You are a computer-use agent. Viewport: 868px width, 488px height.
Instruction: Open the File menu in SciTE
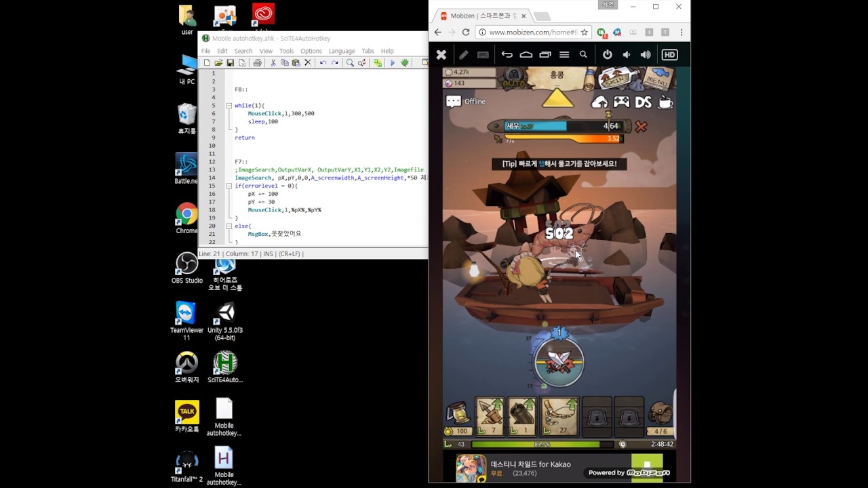(205, 51)
